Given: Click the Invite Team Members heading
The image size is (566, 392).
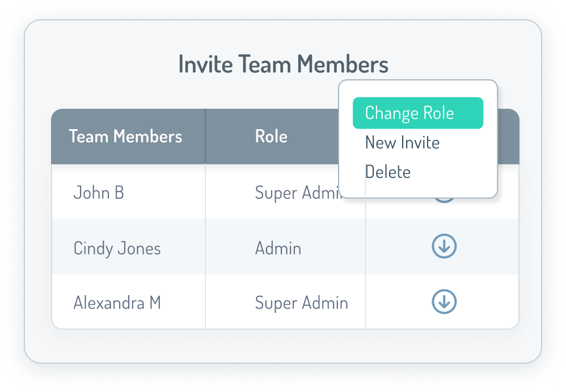Looking at the screenshot, I should 283,64.
